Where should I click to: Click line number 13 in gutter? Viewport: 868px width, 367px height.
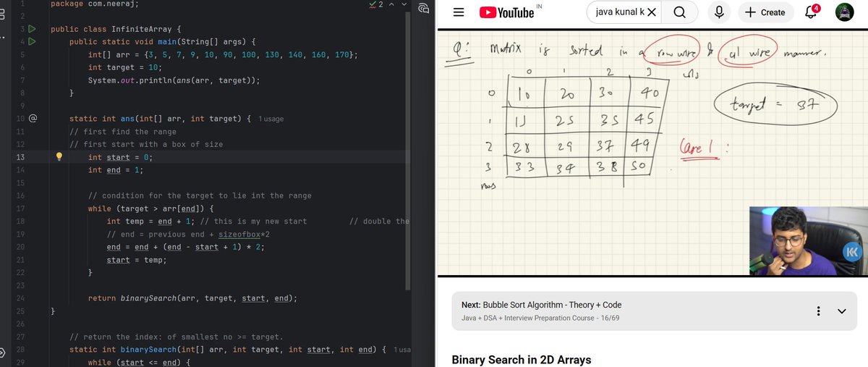point(20,157)
